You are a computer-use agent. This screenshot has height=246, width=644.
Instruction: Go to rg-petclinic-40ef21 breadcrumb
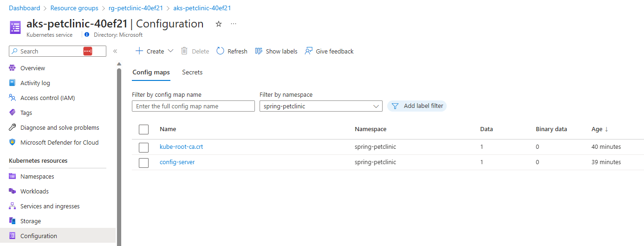(136, 8)
